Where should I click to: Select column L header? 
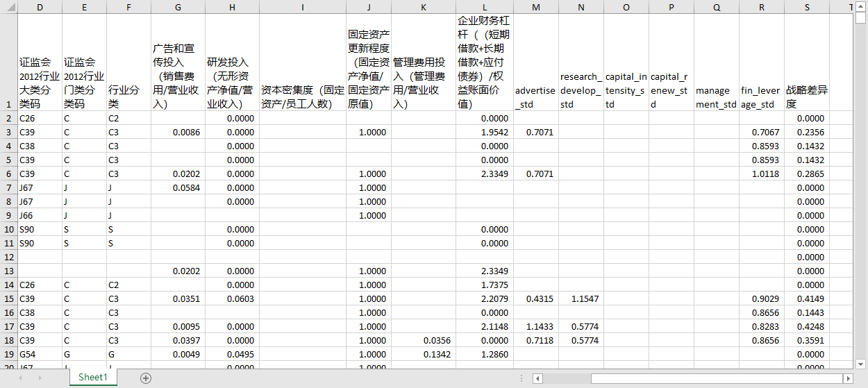point(484,7)
